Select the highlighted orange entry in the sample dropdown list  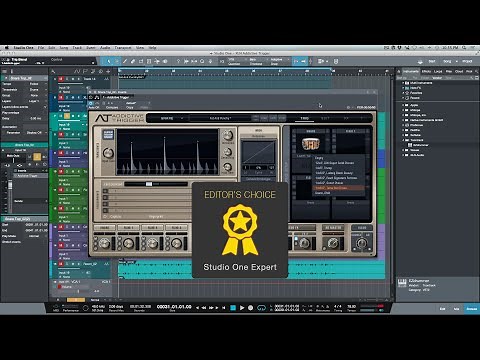click(x=338, y=188)
